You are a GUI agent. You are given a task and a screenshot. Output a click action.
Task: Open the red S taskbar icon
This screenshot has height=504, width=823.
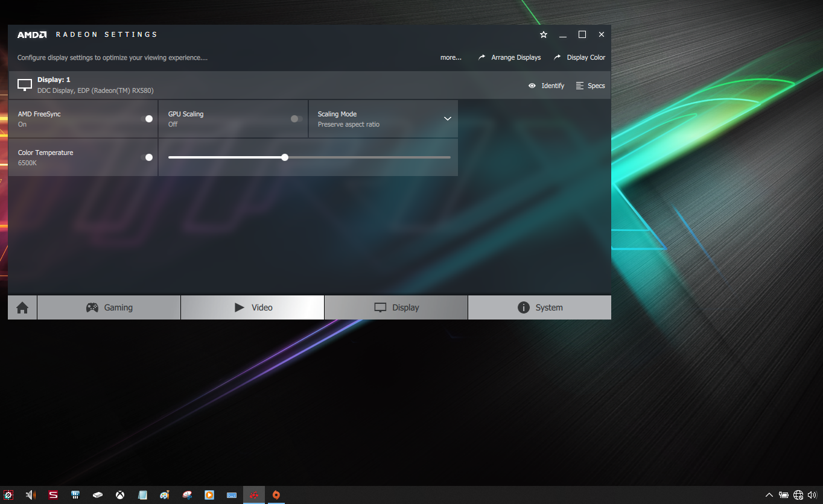pyautogui.click(x=53, y=495)
